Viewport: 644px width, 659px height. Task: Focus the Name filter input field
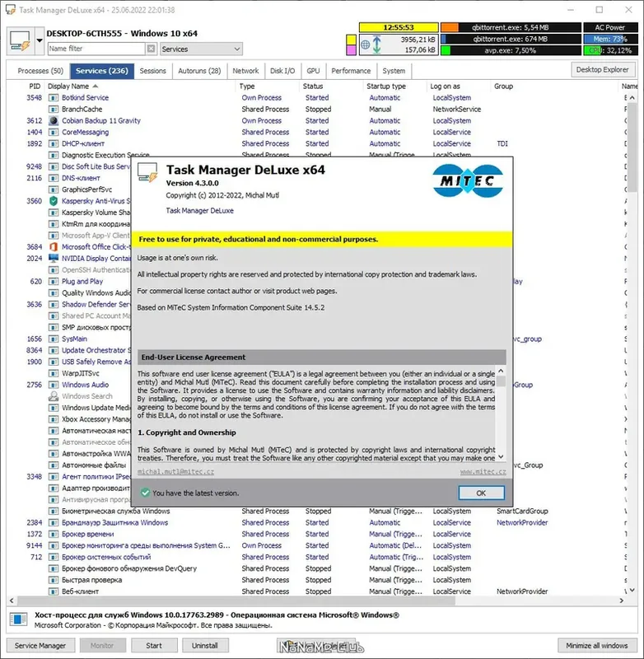(x=96, y=49)
